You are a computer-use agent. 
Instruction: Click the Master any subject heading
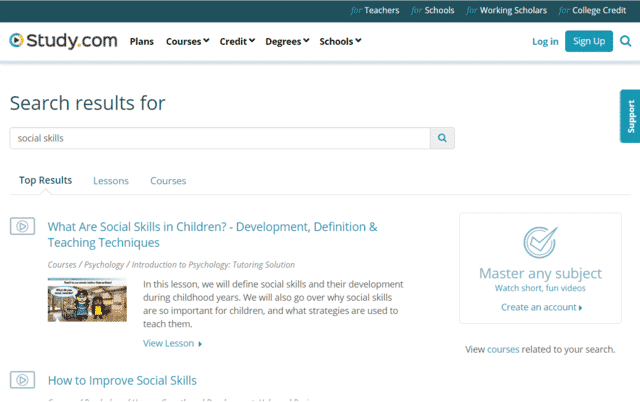pyautogui.click(x=540, y=273)
